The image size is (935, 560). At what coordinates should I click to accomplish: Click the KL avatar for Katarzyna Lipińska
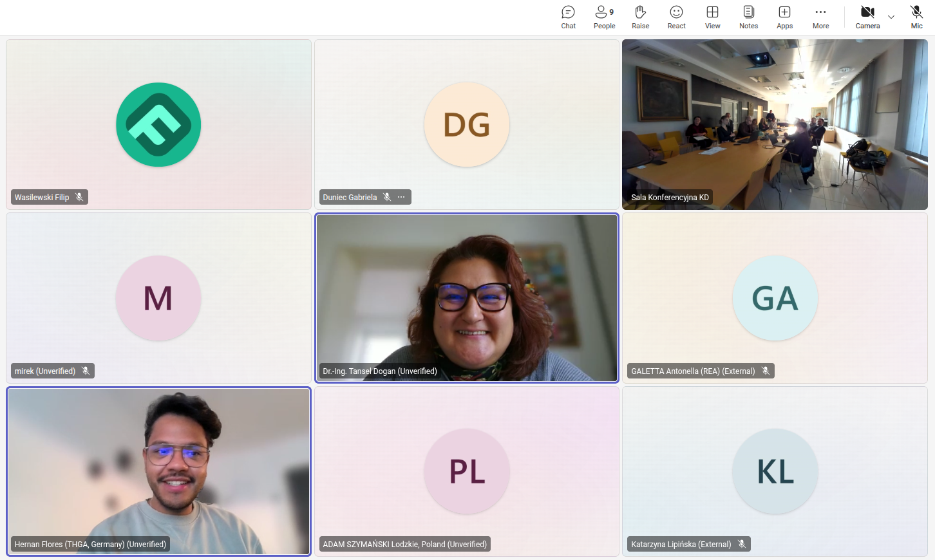pyautogui.click(x=775, y=471)
